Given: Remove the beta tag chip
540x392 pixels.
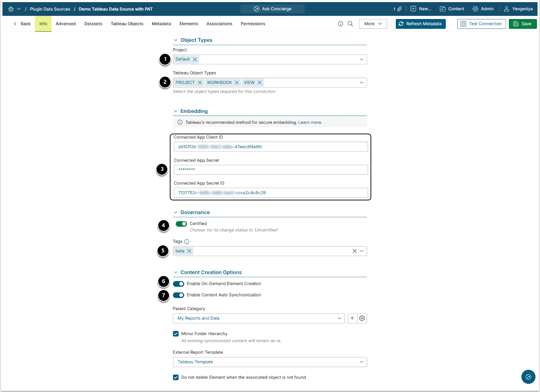Looking at the screenshot, I should click(x=189, y=251).
